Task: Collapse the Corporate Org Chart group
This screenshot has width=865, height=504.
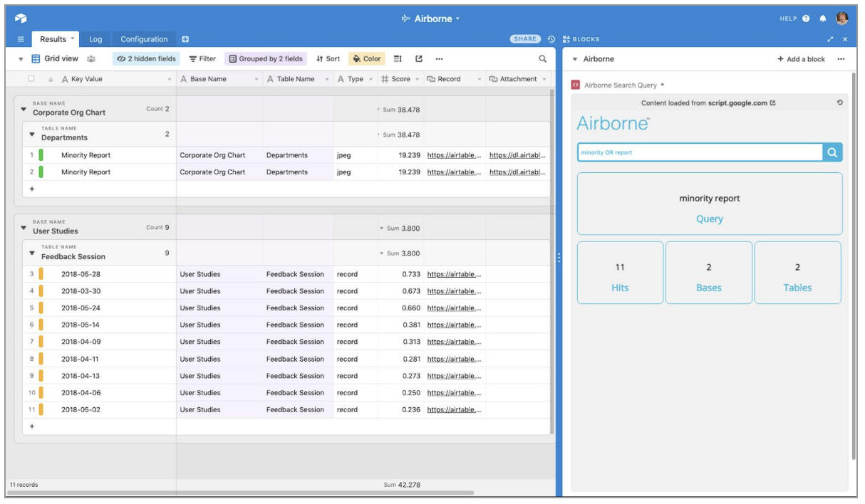Action: [24, 110]
